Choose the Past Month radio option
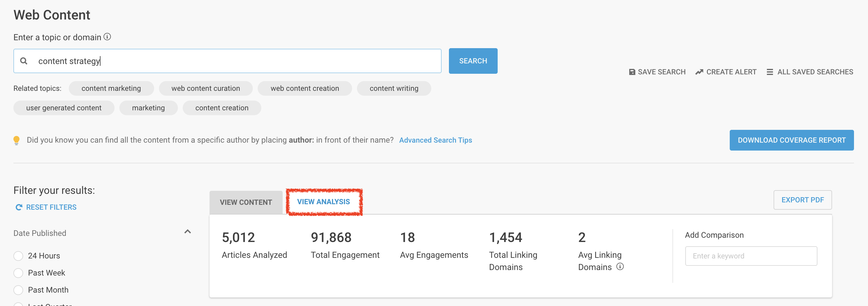The height and width of the screenshot is (306, 868). pos(18,290)
